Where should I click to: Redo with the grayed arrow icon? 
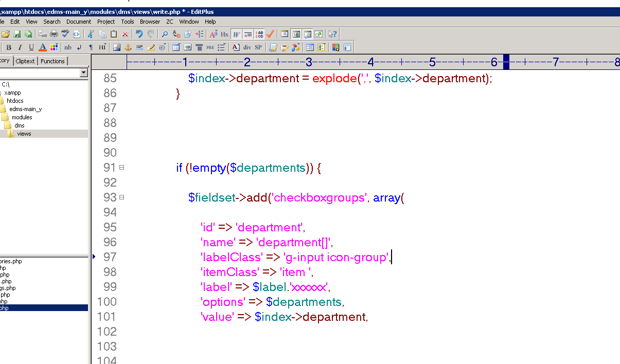tap(151, 34)
